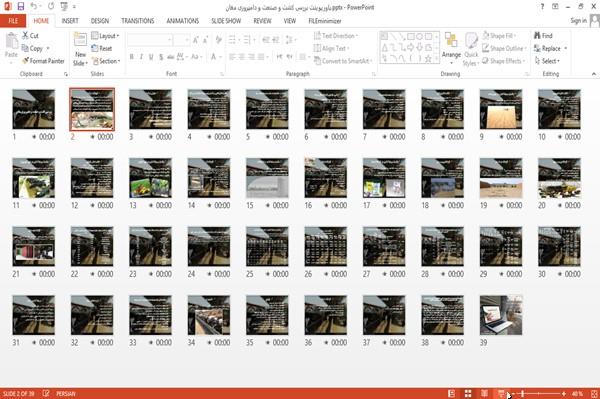600x399 pixels.
Task: Open the Select dropdown
Action: 547,61
